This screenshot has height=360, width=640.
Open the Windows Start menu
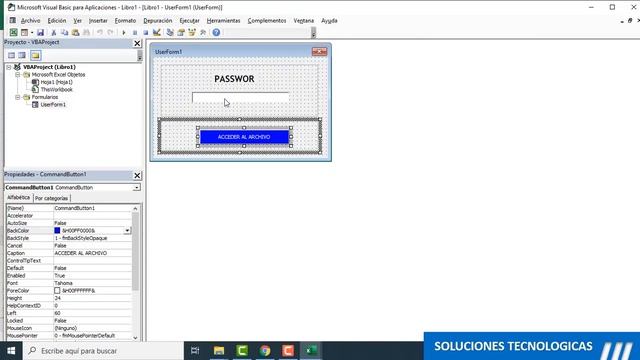pos(11,351)
